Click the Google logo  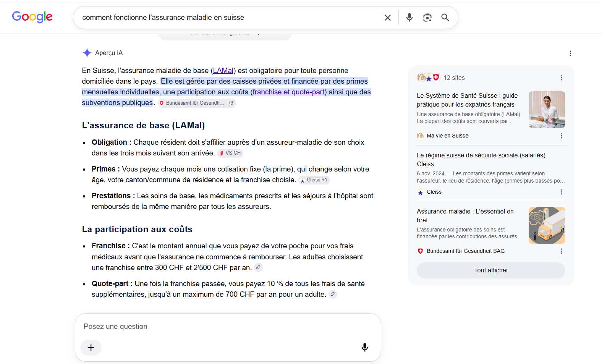click(x=32, y=17)
